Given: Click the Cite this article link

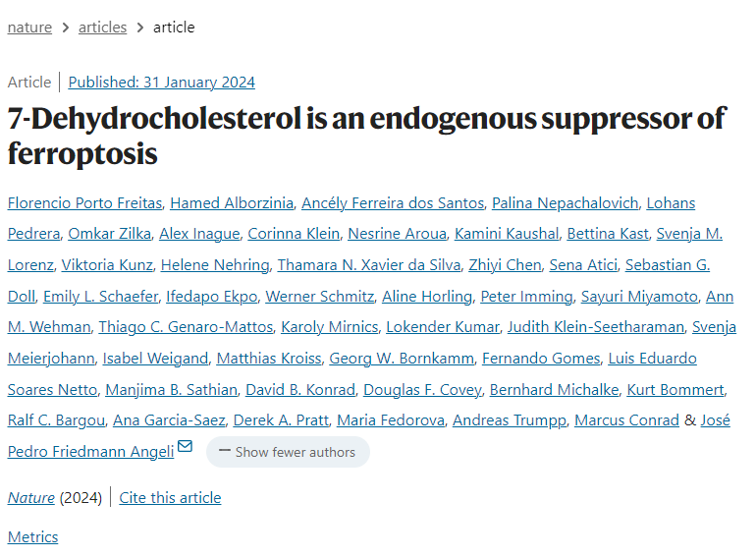Looking at the screenshot, I should (x=170, y=498).
